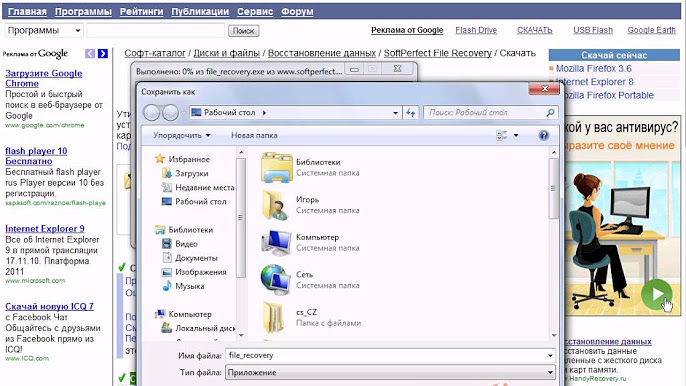Screen dimensions: 686x386
Task: Open address bar history dropdown arrow
Action: (395, 113)
